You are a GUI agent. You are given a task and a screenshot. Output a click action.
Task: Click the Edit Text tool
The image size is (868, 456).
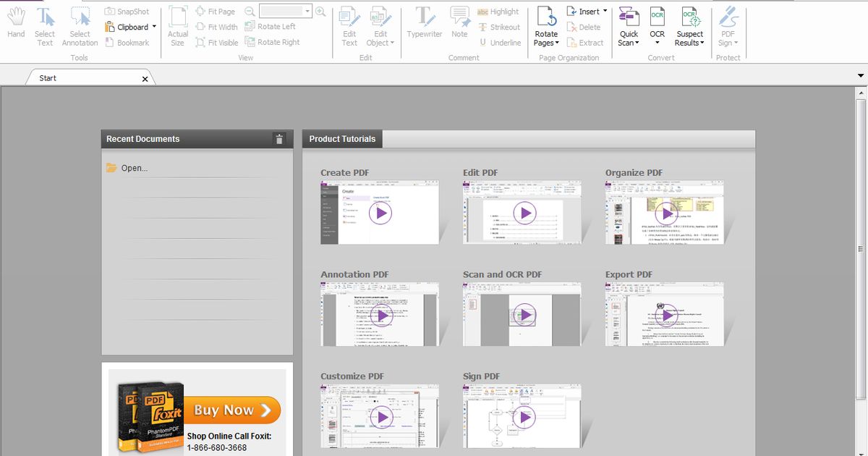tap(349, 25)
